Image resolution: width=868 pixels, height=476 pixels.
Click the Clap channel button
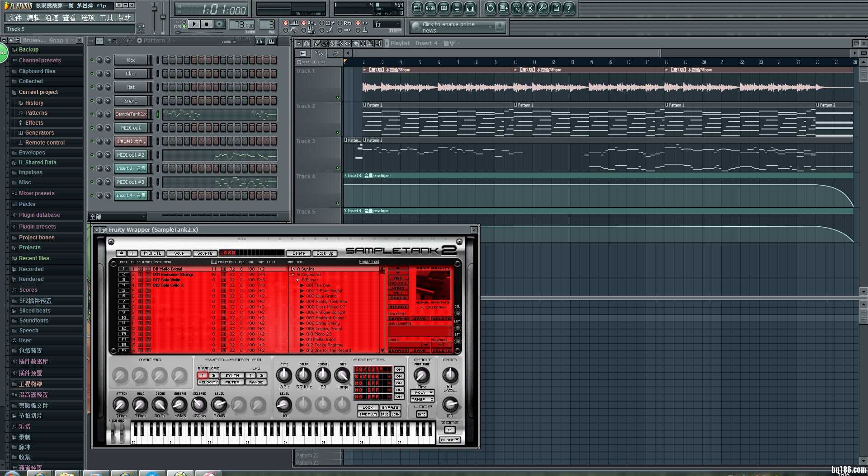[131, 74]
